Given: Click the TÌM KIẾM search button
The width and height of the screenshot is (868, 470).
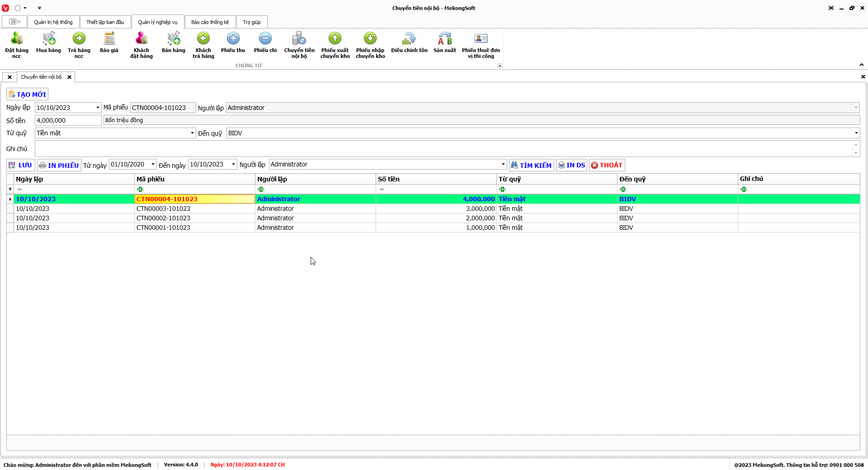Looking at the screenshot, I should (x=531, y=165).
